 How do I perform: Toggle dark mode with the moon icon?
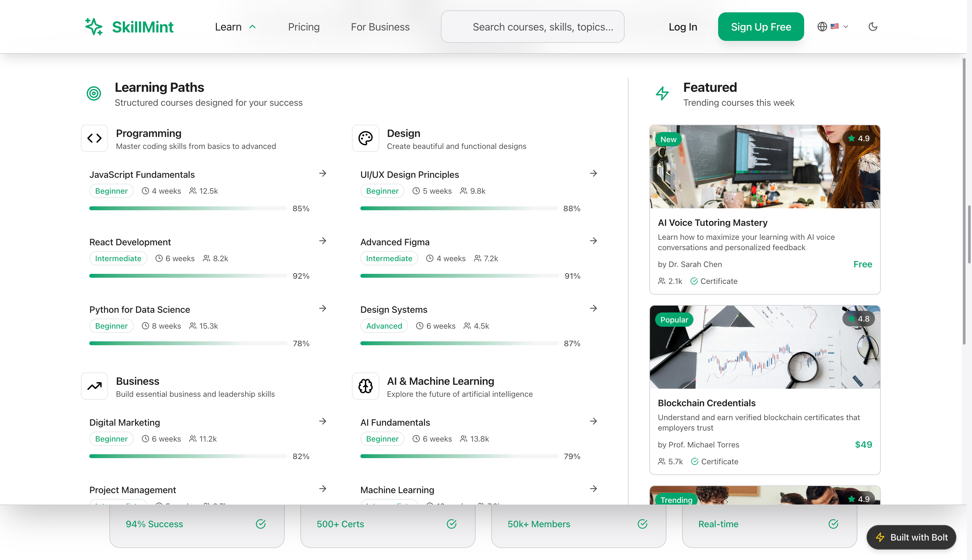pyautogui.click(x=873, y=27)
